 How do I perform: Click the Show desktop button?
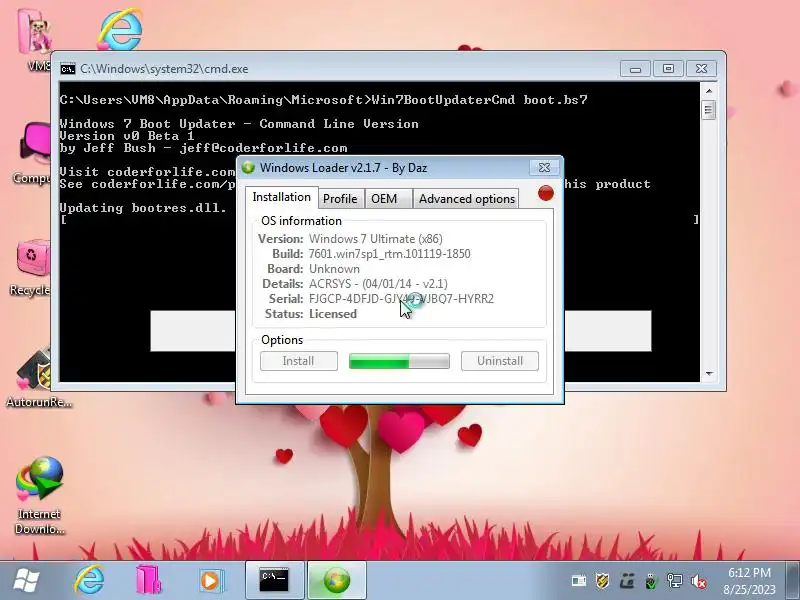tap(793, 581)
